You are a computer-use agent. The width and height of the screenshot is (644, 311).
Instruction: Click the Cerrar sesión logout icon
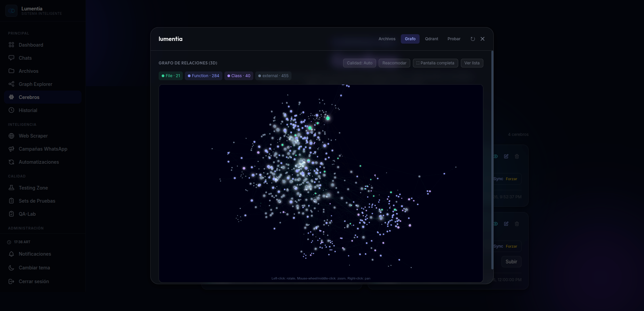tap(11, 281)
